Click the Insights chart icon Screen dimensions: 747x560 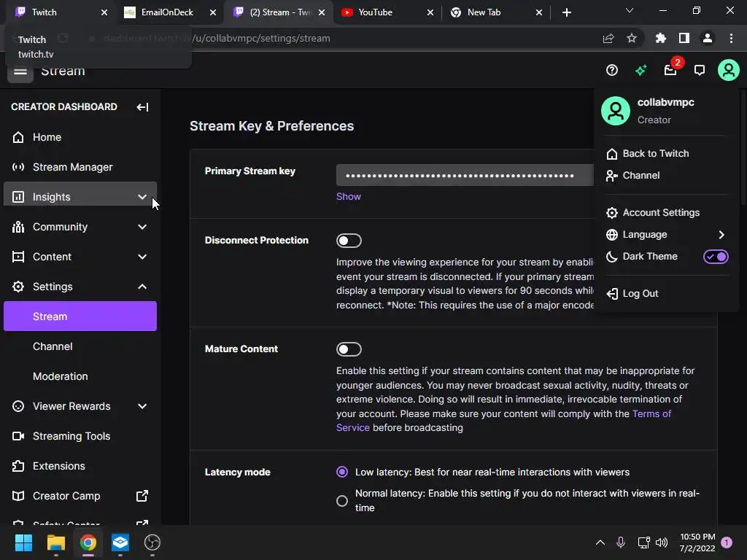coord(18,197)
